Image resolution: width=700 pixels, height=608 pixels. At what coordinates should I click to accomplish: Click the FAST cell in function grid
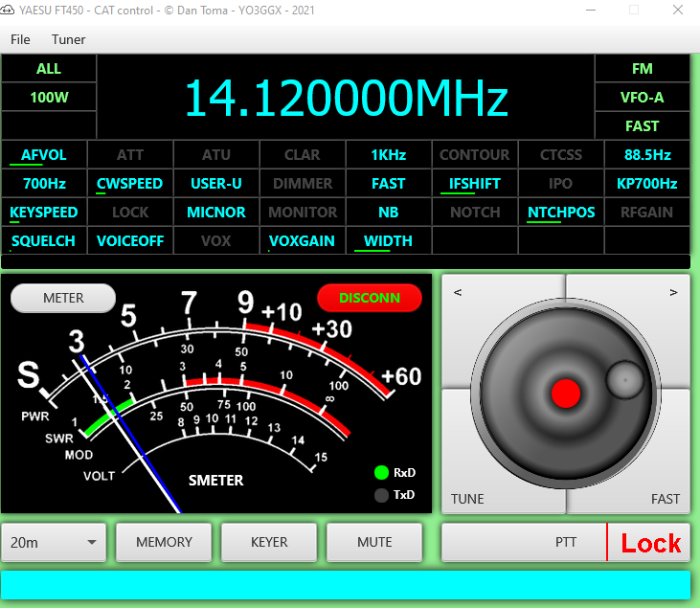389,184
